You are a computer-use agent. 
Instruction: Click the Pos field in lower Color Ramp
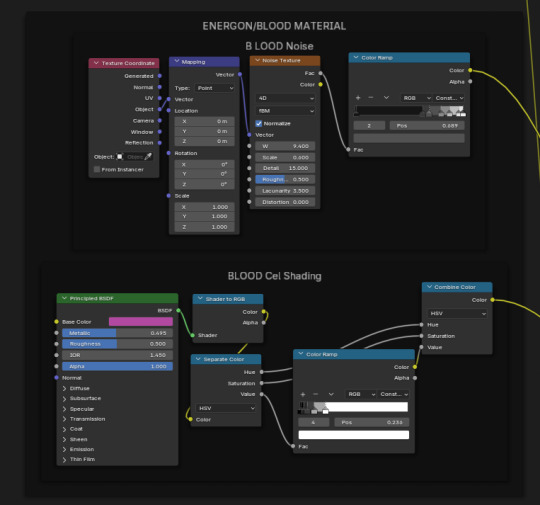coord(372,422)
